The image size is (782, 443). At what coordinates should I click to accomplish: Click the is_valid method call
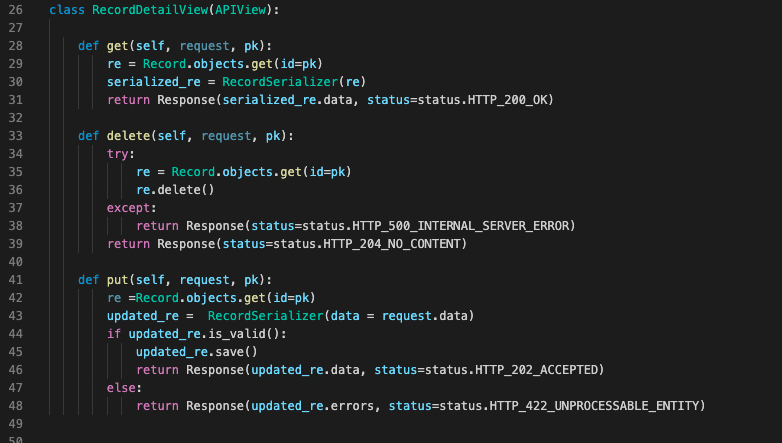click(236, 334)
